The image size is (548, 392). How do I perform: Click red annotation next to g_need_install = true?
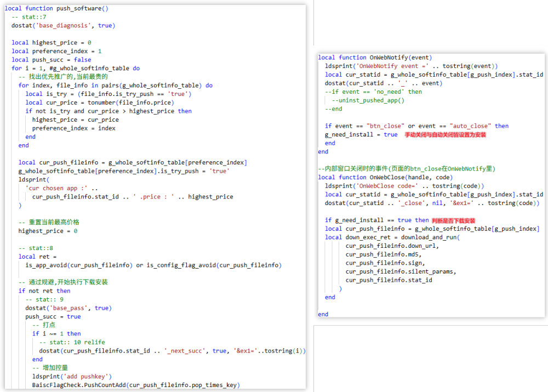445,134
